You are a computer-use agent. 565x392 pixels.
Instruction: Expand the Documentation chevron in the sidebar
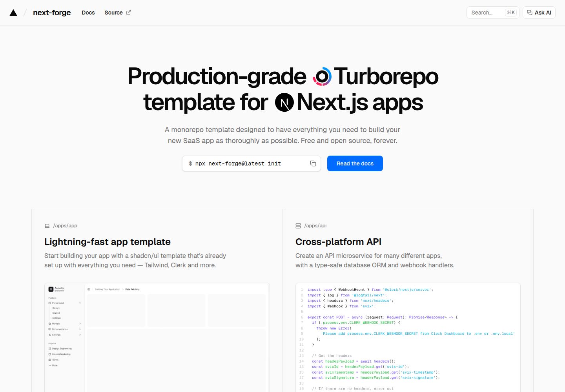(x=80, y=329)
